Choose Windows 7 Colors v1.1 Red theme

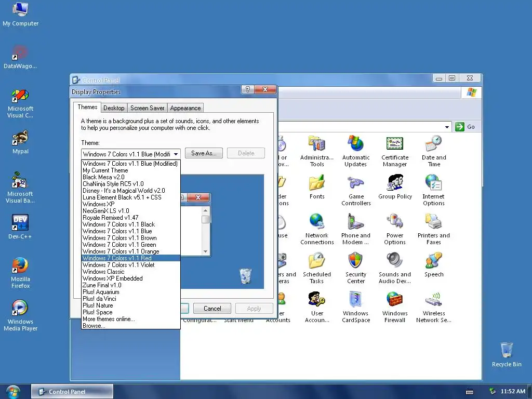131,258
